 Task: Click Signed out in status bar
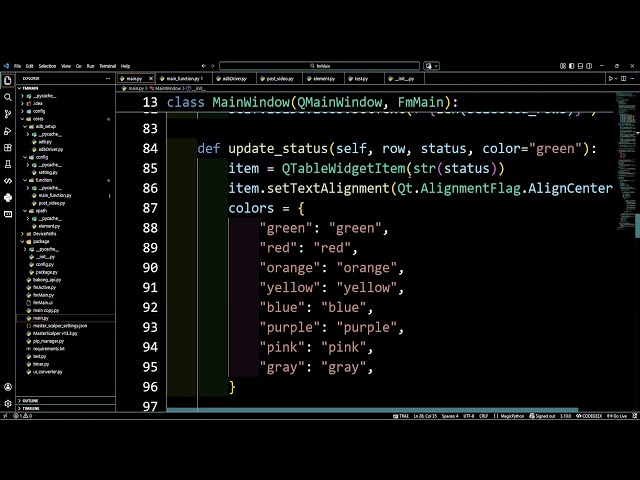coord(542,416)
